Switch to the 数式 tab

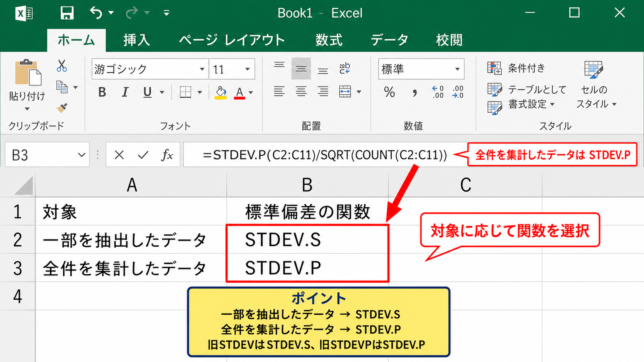coord(329,40)
